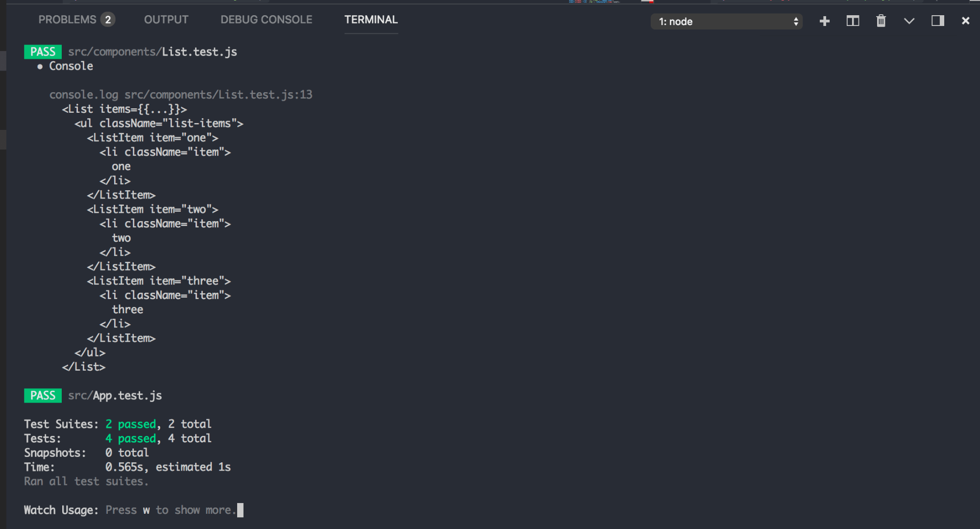This screenshot has height=529, width=980.
Task: Click the '<ul className="list-items">' line
Action: coord(159,123)
